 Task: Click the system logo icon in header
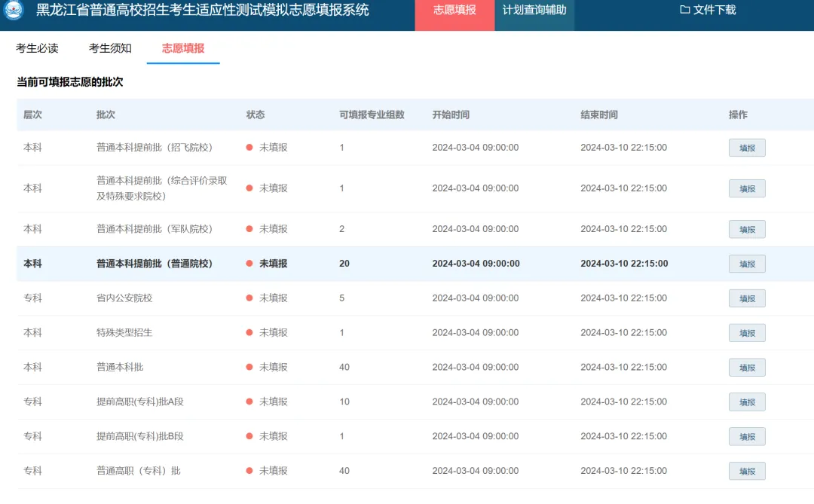14,11
